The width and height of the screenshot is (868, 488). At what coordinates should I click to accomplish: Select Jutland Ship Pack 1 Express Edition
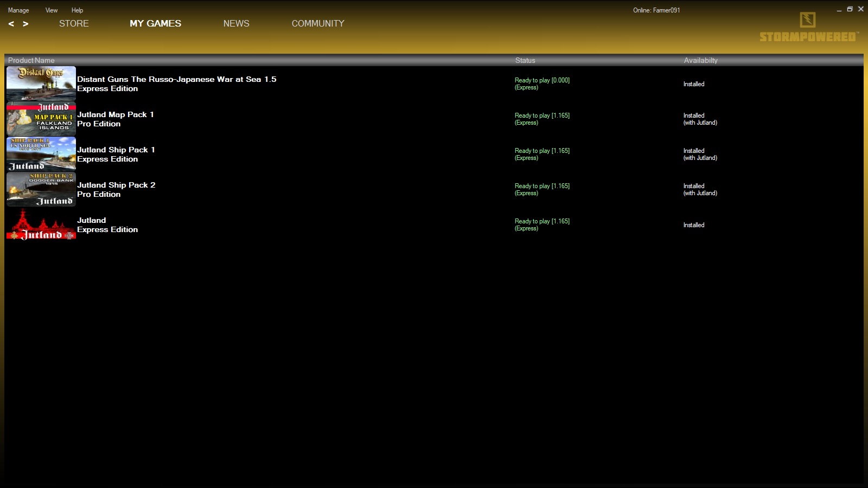[116, 155]
